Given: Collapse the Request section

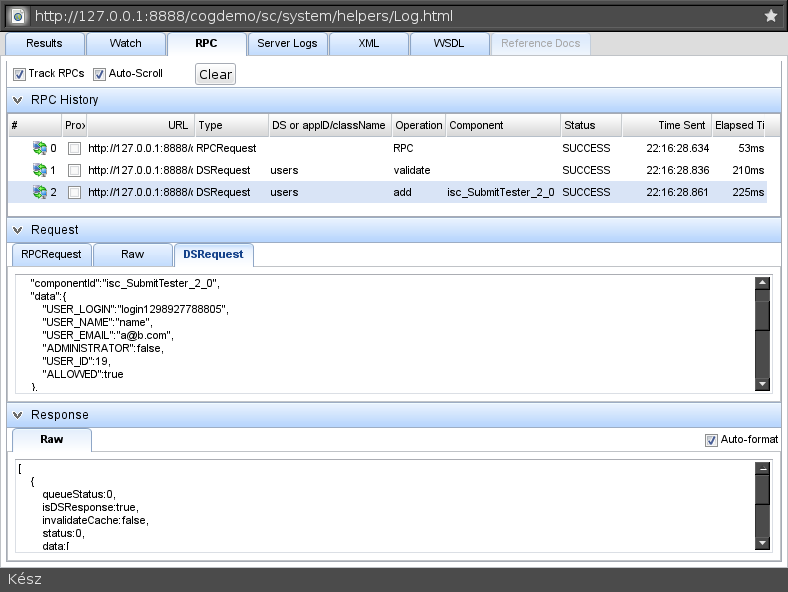Looking at the screenshot, I should click(18, 230).
